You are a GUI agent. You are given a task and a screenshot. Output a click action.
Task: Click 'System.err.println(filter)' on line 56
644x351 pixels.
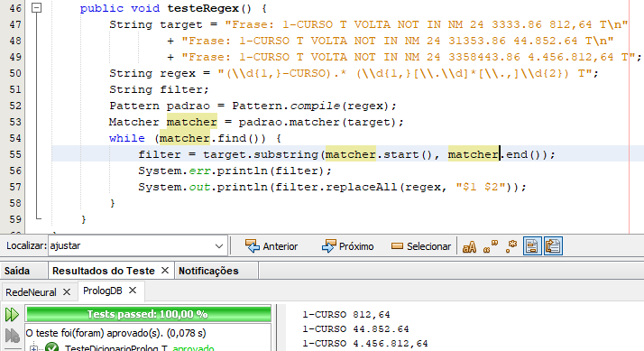pos(231,171)
